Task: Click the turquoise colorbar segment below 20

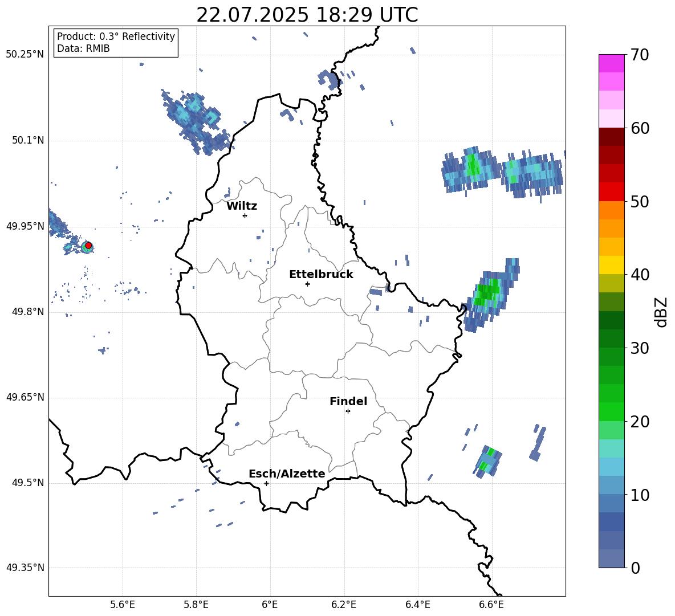Action: coord(612,448)
